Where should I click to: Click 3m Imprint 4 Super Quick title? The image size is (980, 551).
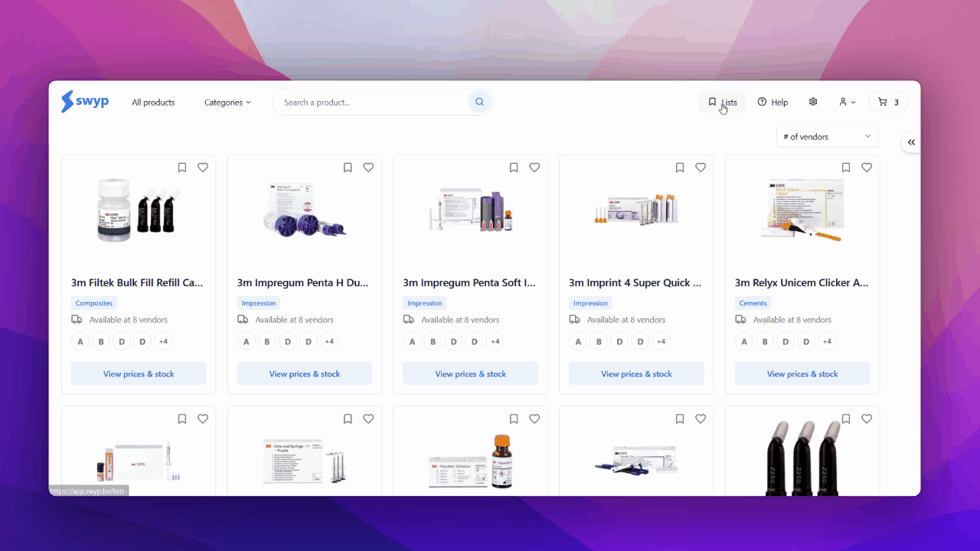click(635, 282)
